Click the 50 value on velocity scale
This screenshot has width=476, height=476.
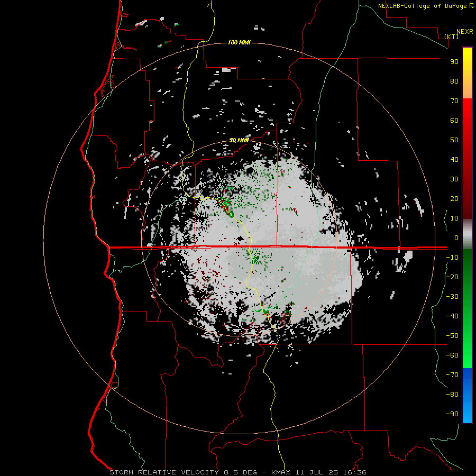pyautogui.click(x=454, y=140)
